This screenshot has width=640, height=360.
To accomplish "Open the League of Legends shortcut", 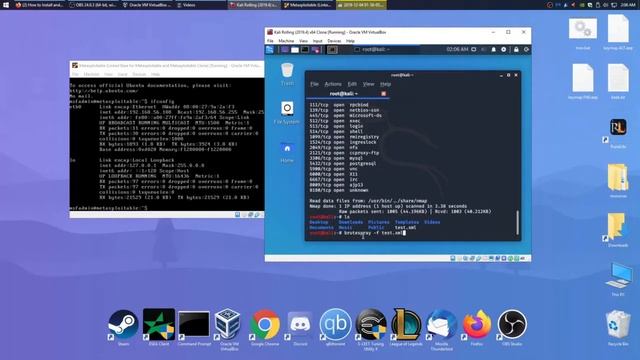I will click(x=406, y=325).
